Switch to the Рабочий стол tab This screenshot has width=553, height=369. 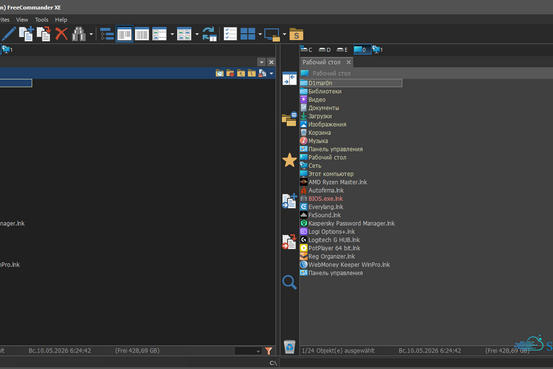coord(322,62)
